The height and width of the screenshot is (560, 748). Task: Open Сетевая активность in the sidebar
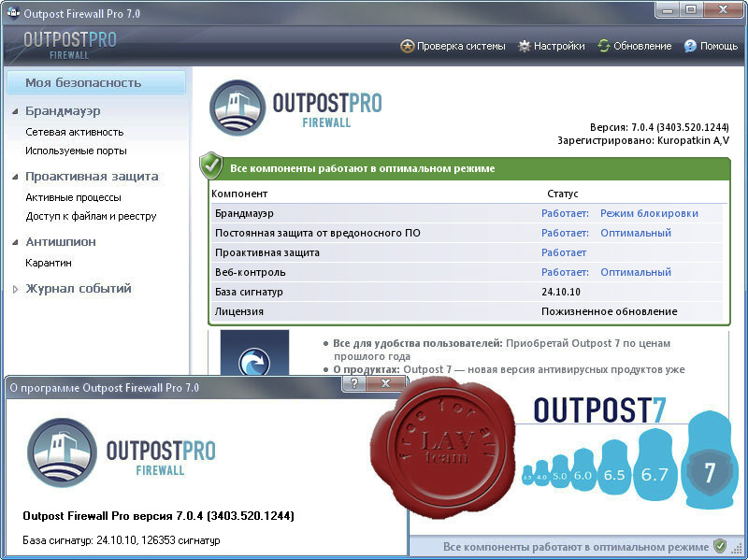(x=75, y=132)
